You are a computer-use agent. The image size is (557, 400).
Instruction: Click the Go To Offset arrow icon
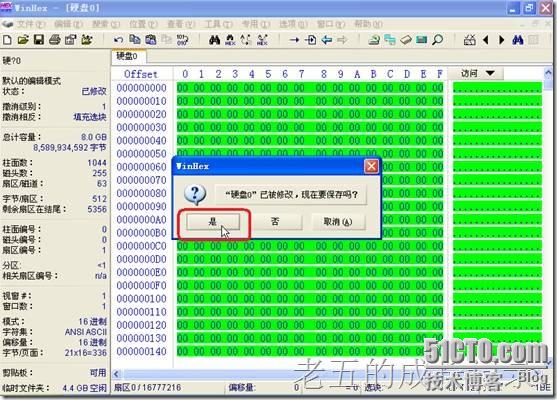click(x=294, y=40)
